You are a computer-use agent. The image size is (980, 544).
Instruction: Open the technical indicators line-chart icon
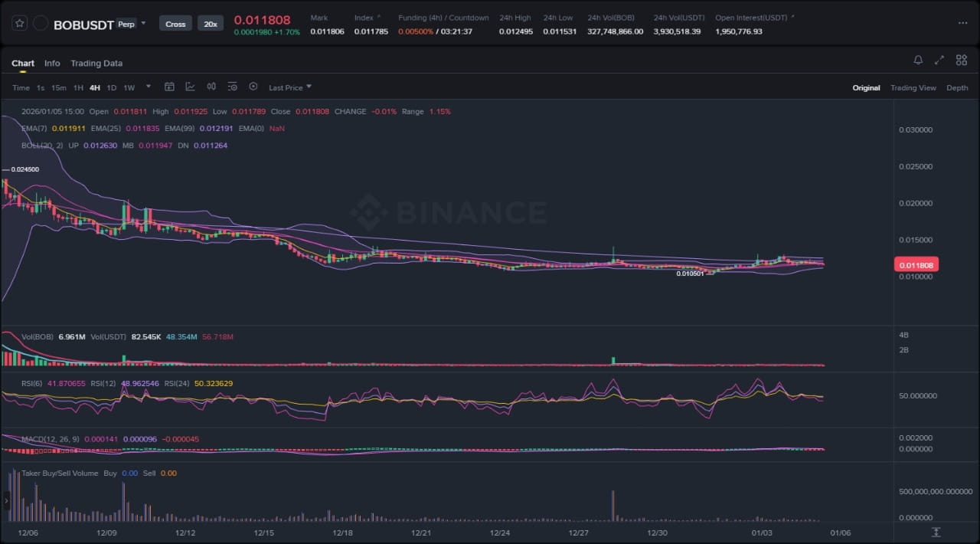[190, 87]
